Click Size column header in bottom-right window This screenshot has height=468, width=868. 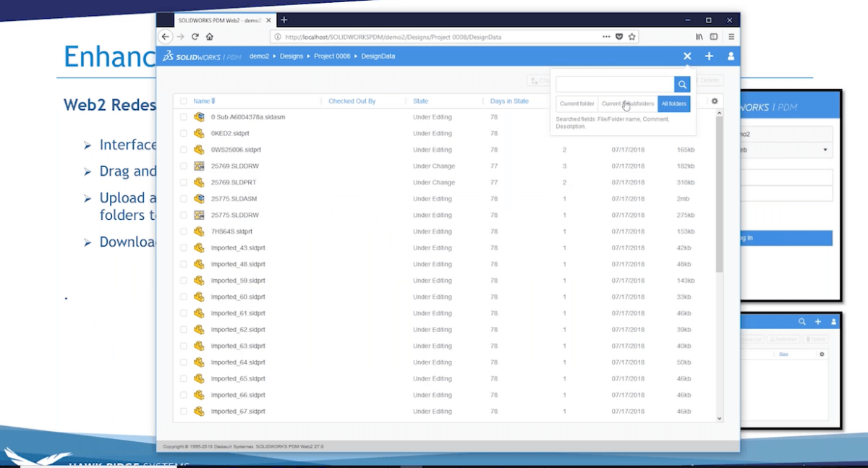point(783,354)
